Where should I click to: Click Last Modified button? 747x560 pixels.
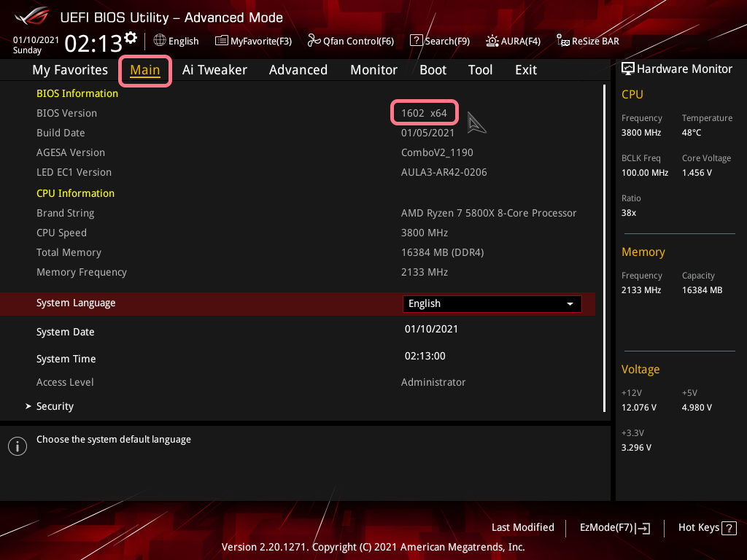click(522, 528)
